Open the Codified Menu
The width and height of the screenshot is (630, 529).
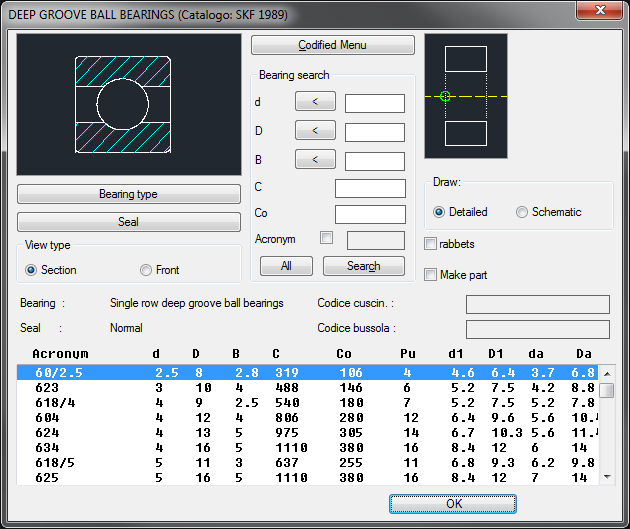(x=333, y=45)
